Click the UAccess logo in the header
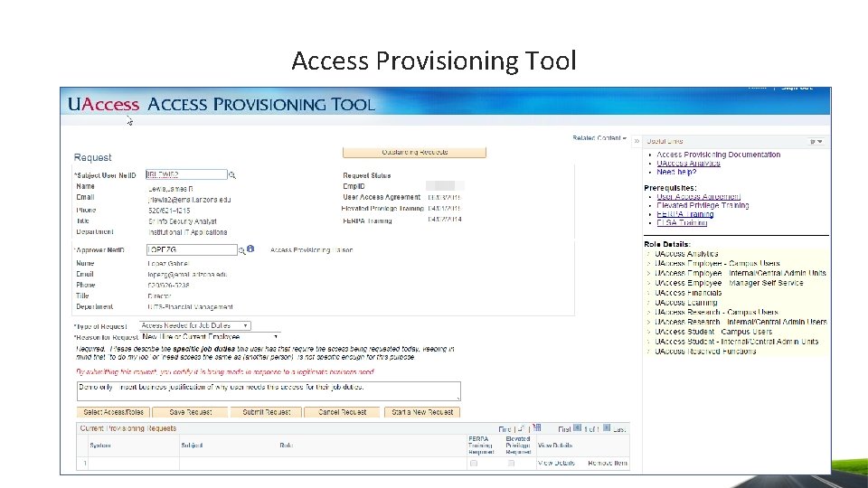 [x=103, y=104]
